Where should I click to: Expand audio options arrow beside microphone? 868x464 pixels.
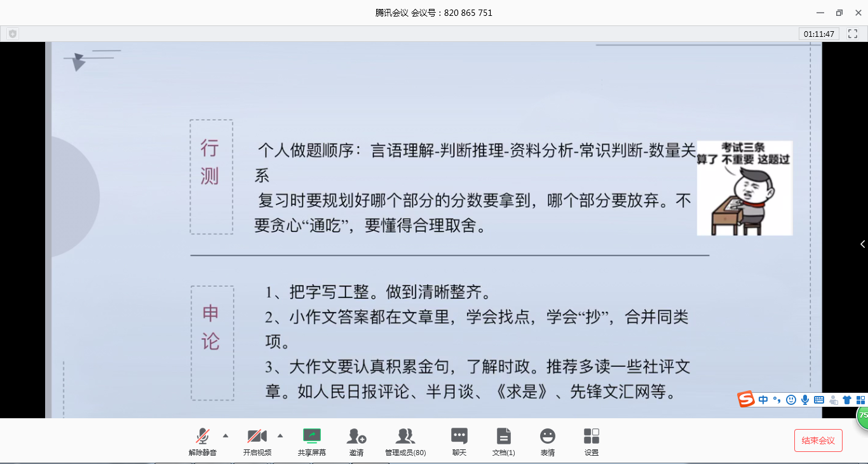coord(226,435)
